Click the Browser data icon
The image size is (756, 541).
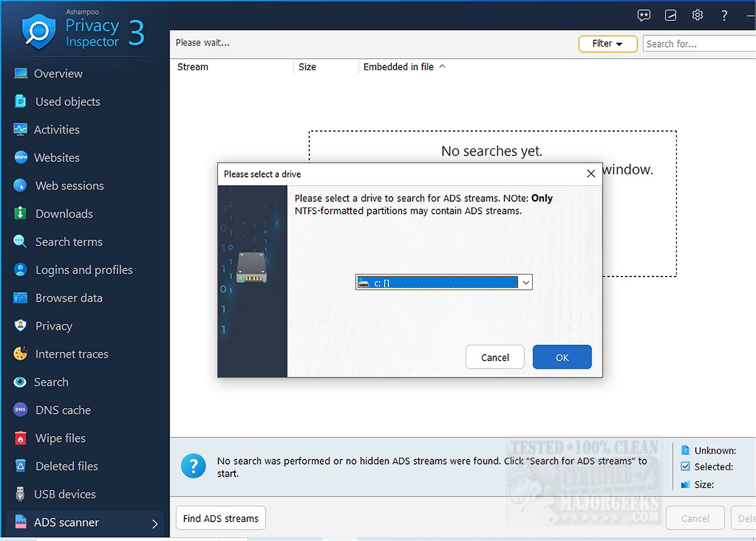(x=21, y=298)
